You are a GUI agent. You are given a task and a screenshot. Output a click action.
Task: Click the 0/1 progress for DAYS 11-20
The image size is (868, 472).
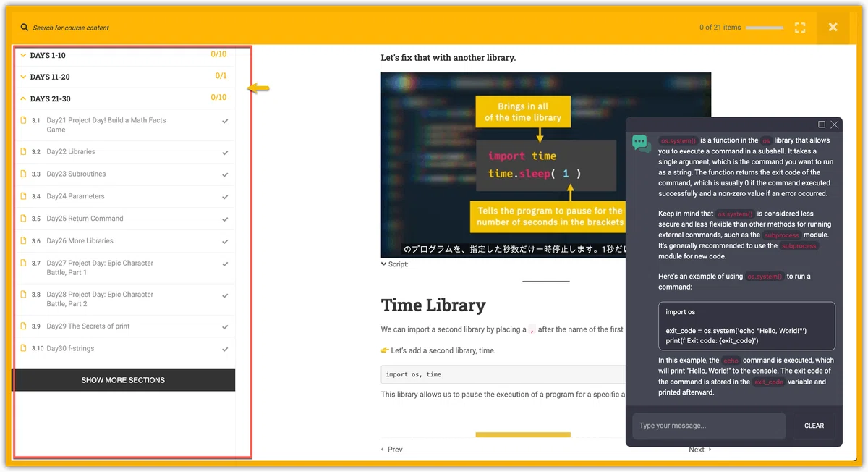221,76
